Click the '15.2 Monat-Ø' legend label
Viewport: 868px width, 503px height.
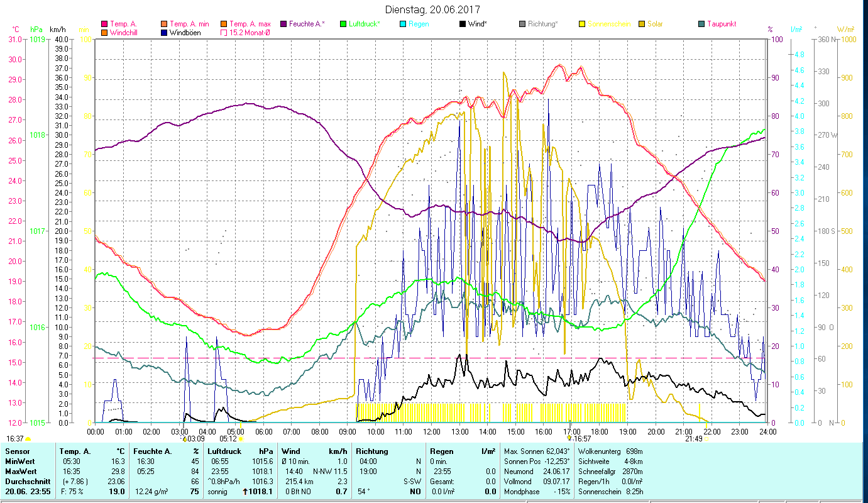(250, 33)
